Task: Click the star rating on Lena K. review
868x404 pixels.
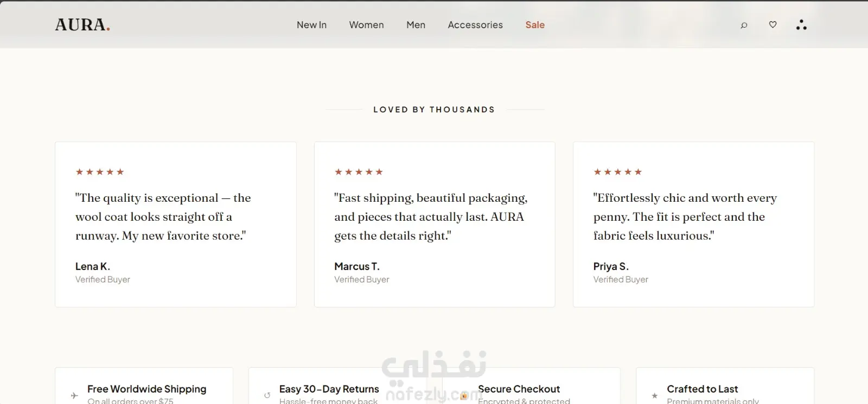Action: 100,172
